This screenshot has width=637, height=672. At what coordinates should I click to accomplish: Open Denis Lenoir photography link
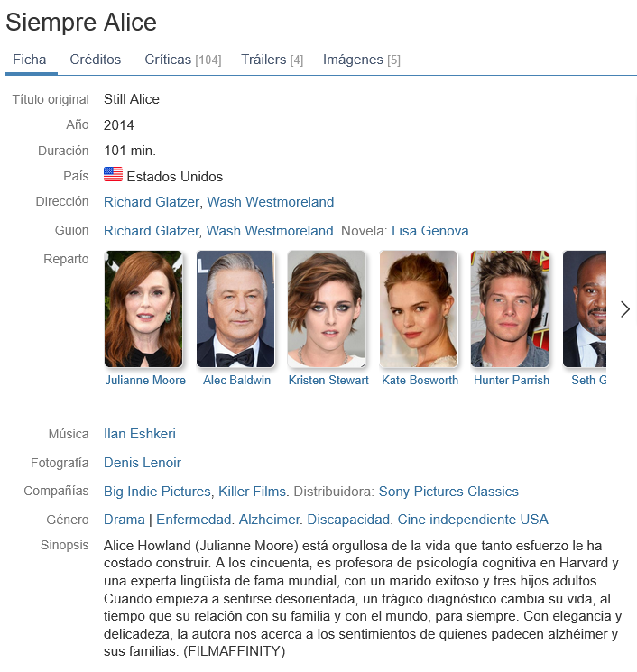coord(143,463)
